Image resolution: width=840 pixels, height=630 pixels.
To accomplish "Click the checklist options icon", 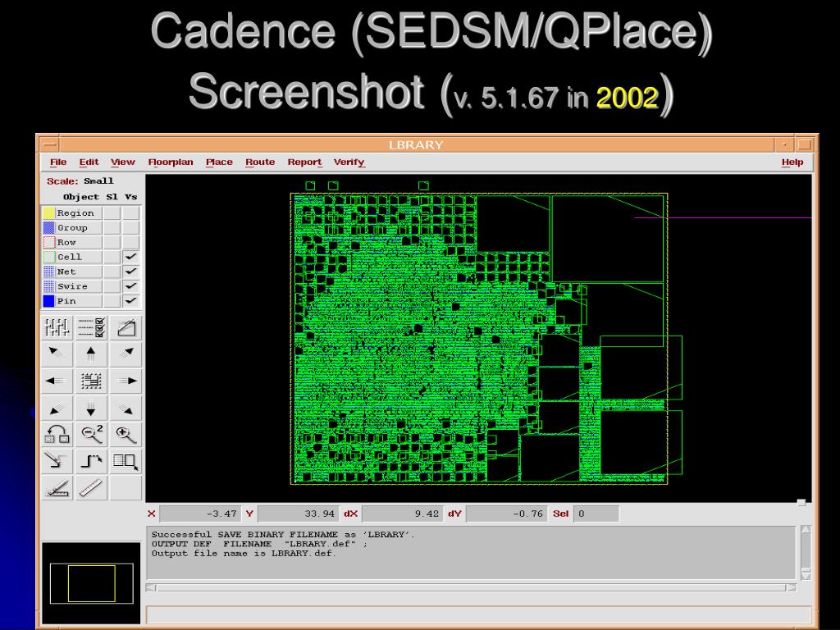I will [x=92, y=327].
